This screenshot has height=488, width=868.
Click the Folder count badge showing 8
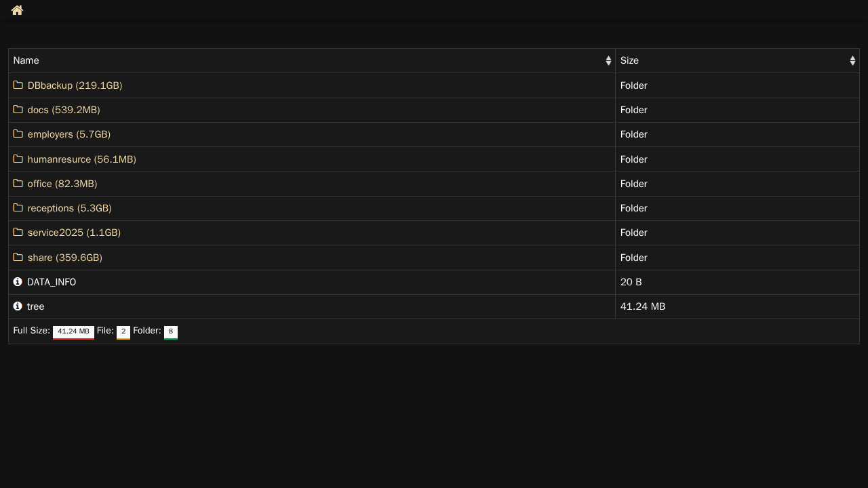(171, 332)
